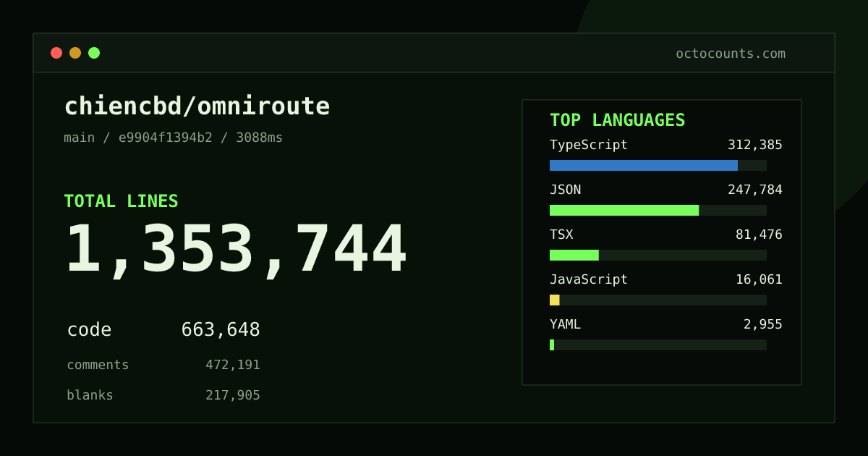Click the YAML count 2,955
868x456 pixels.
[763, 324]
